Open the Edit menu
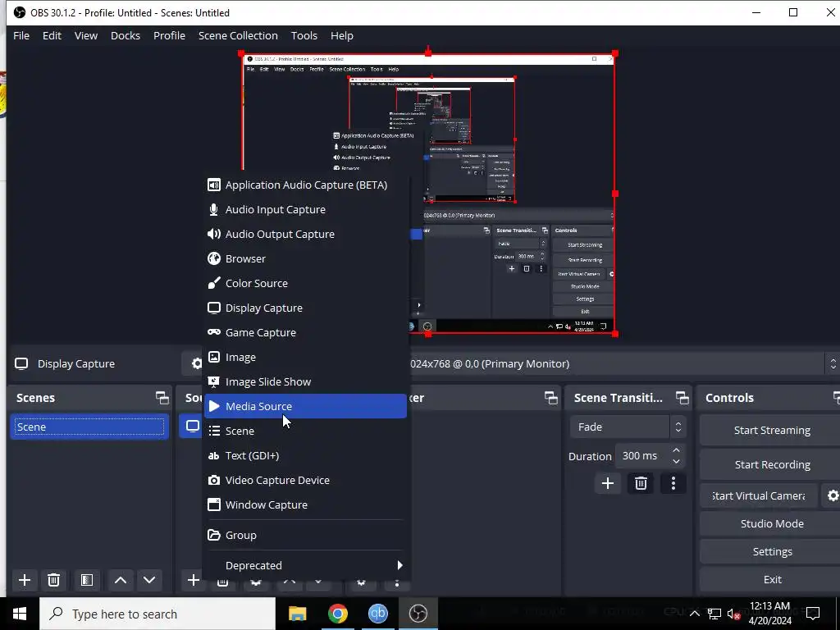Image resolution: width=840 pixels, height=630 pixels. 52,35
